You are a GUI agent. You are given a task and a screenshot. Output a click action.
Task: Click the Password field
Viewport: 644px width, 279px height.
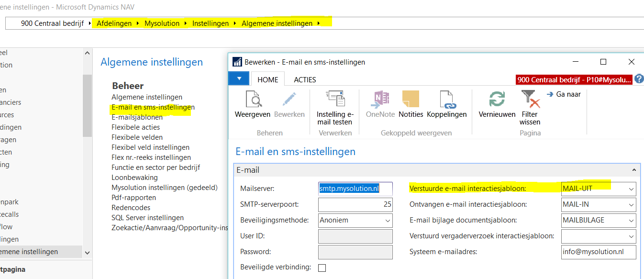click(355, 252)
